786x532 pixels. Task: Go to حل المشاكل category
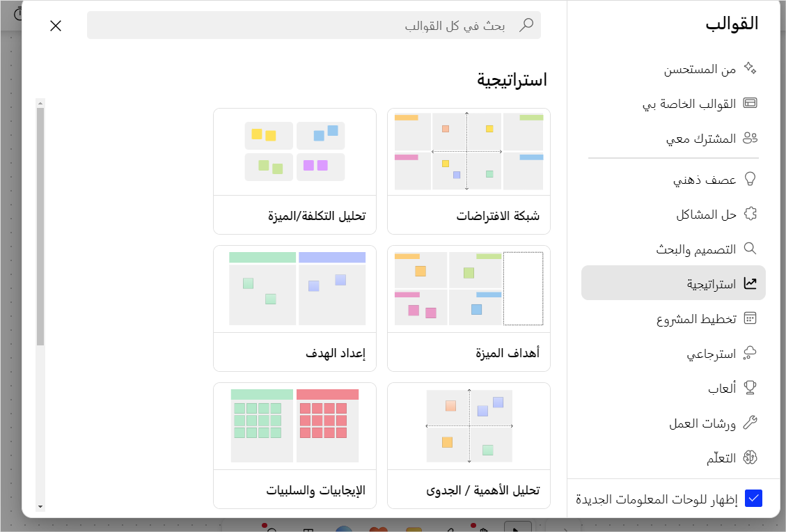pos(673,214)
